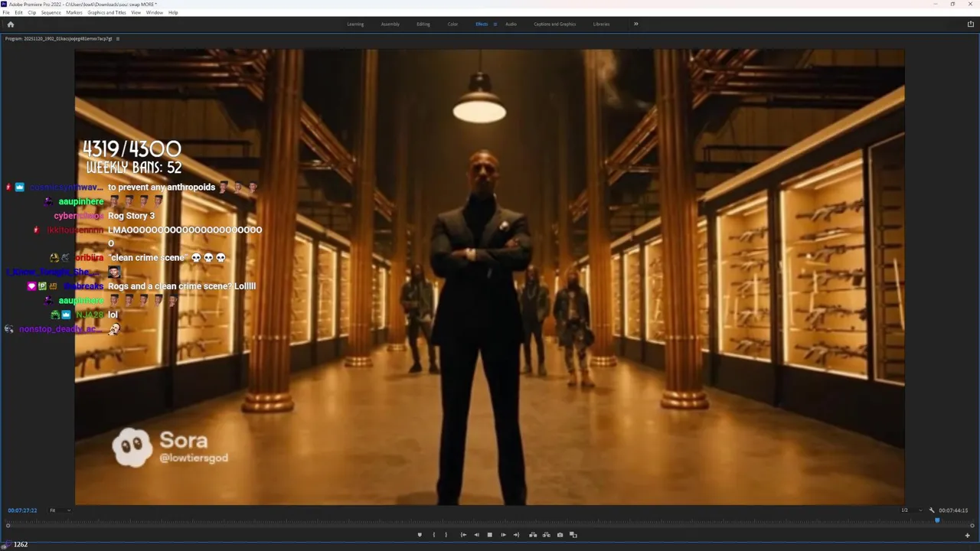
Task: Go to Out point
Action: tap(516, 535)
